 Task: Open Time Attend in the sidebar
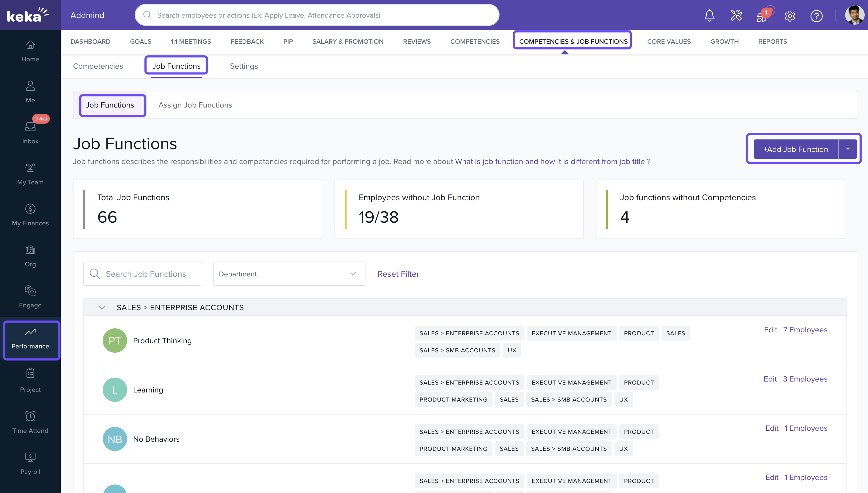(x=30, y=422)
